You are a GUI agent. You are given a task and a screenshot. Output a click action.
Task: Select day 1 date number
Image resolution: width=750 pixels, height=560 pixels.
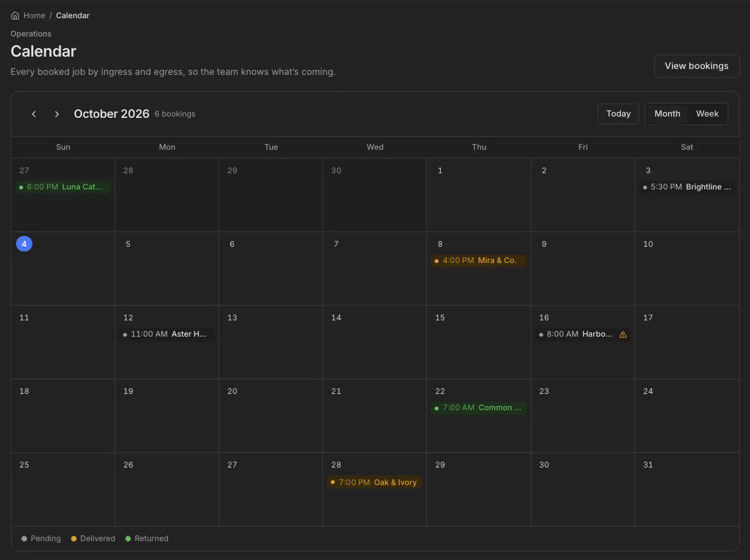[x=440, y=171]
